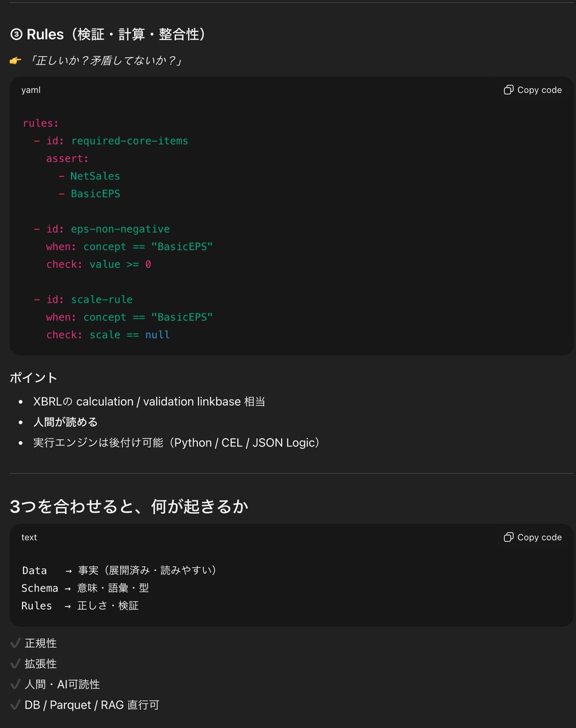Click the '正規性' list item text
Image resolution: width=576 pixels, height=728 pixels.
click(41, 643)
